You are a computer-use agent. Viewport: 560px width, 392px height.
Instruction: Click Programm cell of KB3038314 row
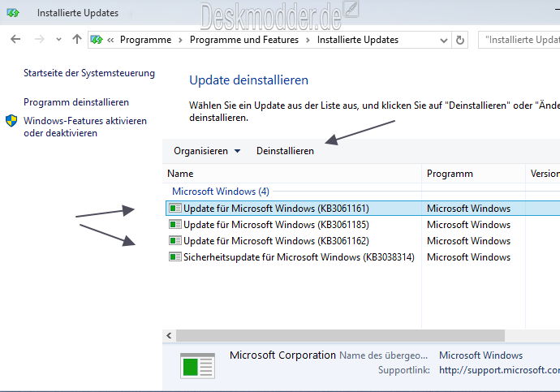coord(468,257)
